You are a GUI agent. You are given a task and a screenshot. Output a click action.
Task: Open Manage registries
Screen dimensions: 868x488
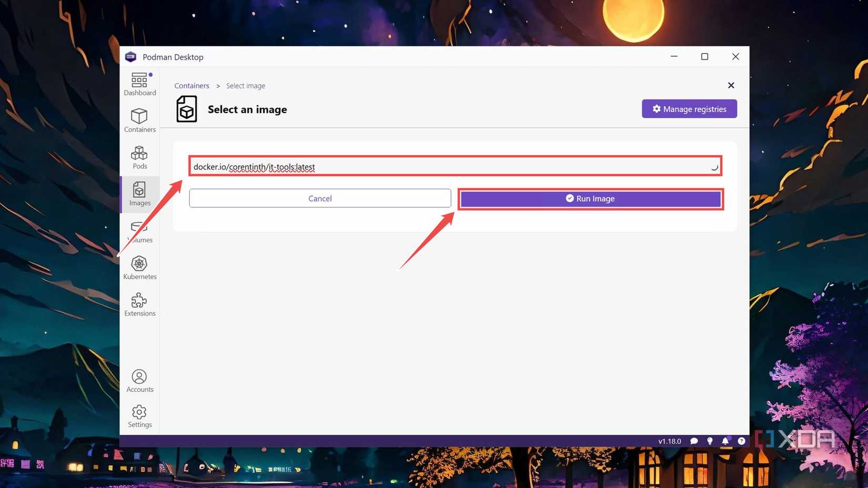click(689, 109)
